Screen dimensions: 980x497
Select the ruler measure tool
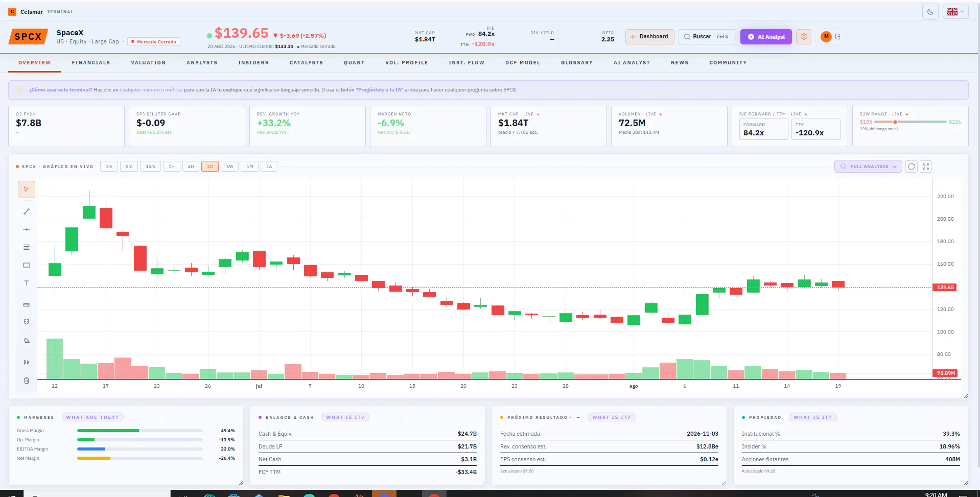tap(27, 305)
